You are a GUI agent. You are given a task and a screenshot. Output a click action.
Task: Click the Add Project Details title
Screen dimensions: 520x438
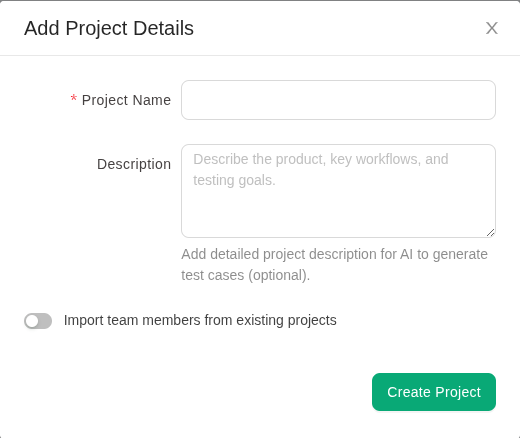[109, 28]
